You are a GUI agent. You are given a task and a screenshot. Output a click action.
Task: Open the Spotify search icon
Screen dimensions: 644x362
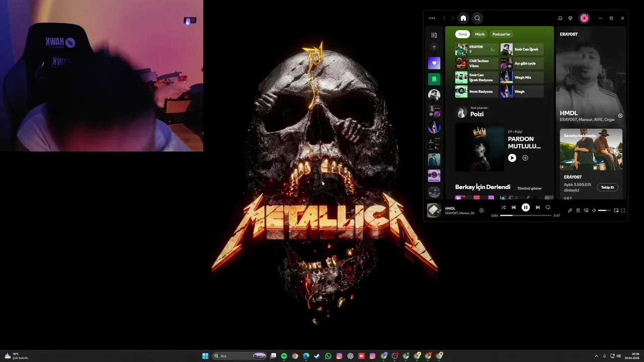(477, 18)
